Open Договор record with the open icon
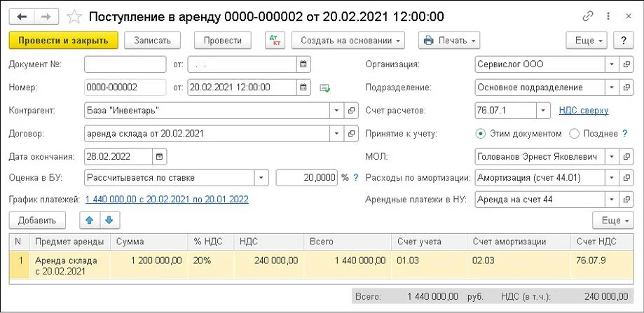The height and width of the screenshot is (313, 644). coord(351,134)
